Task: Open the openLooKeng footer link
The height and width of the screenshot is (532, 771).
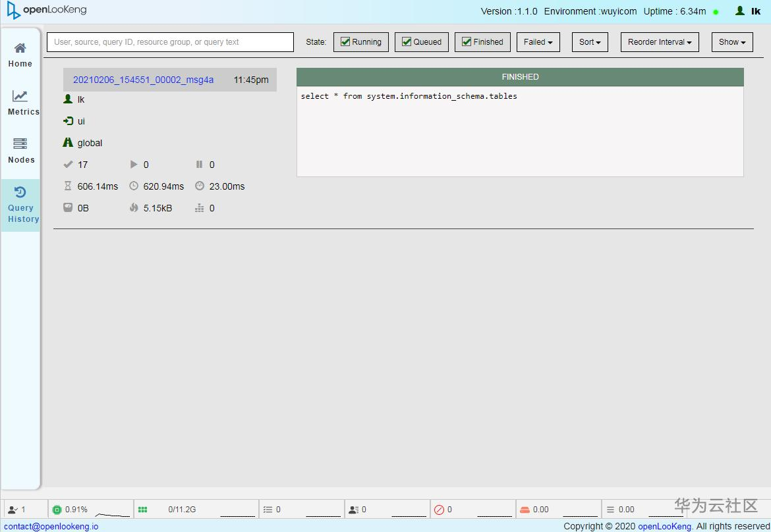Action: click(664, 526)
